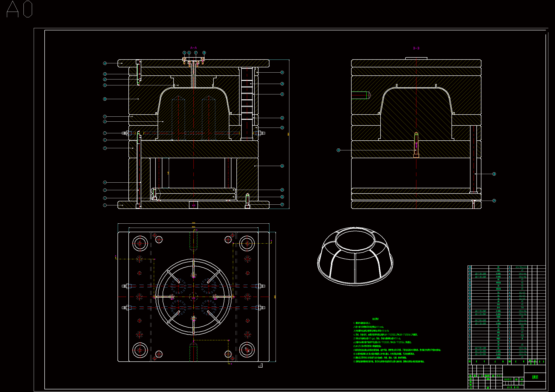The width and height of the screenshot is (555, 392).
Task: Click the 装配图 title block cell
Action: 535,377
